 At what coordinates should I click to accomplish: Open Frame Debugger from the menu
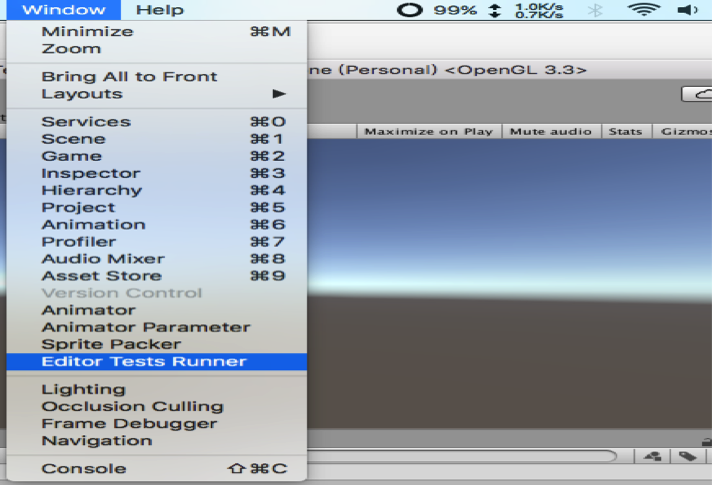point(157,423)
